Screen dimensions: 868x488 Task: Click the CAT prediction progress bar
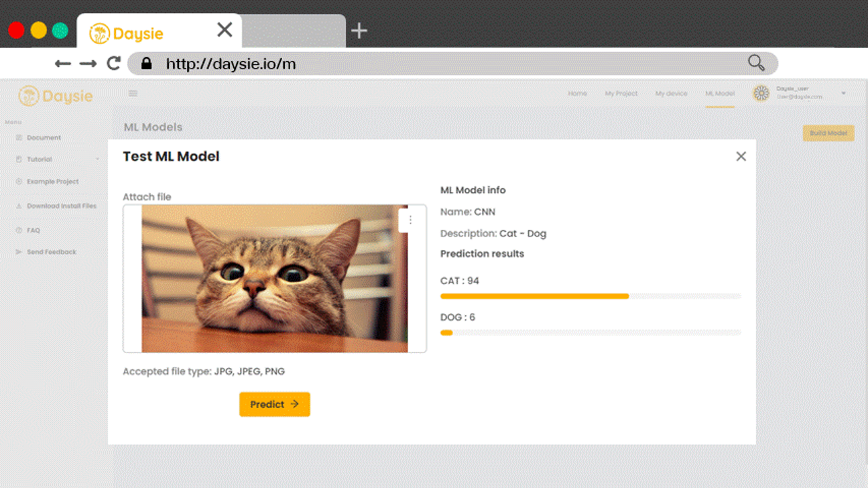click(x=591, y=296)
